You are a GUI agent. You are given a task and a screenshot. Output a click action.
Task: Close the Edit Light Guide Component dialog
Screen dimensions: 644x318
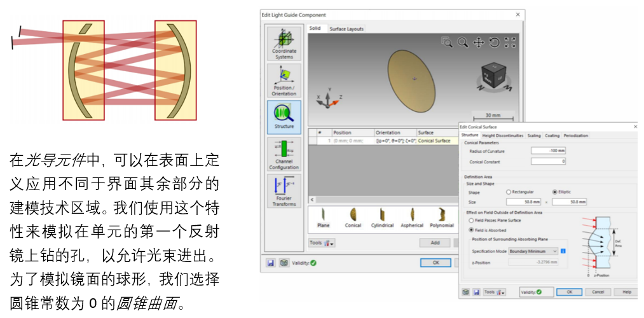click(x=517, y=15)
